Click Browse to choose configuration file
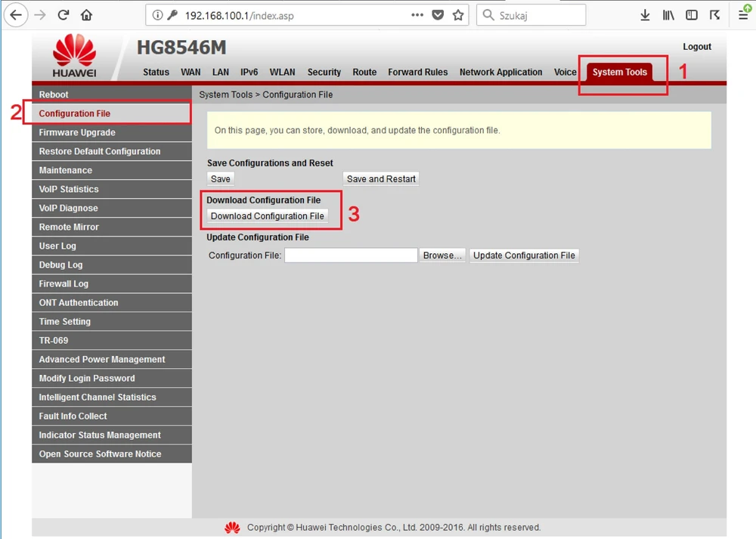The height and width of the screenshot is (539, 756). tap(442, 256)
